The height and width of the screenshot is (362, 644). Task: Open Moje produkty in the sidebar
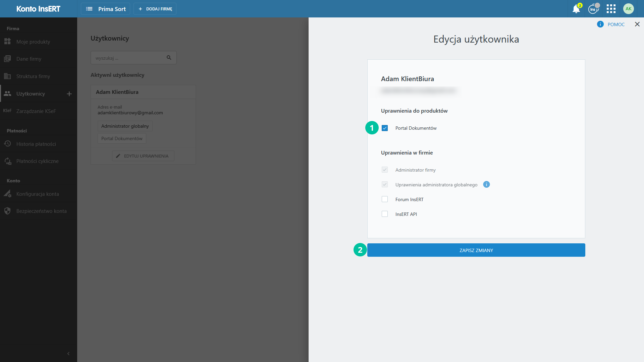[33, 42]
